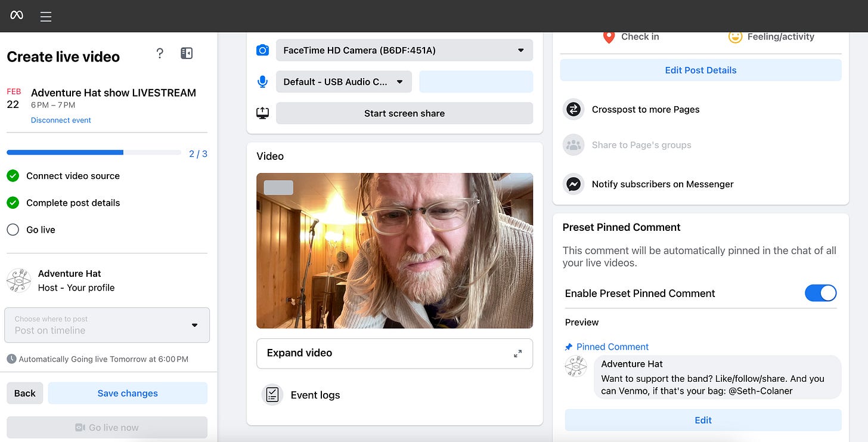
Task: Open Choose where to post dropdown
Action: pyautogui.click(x=107, y=325)
